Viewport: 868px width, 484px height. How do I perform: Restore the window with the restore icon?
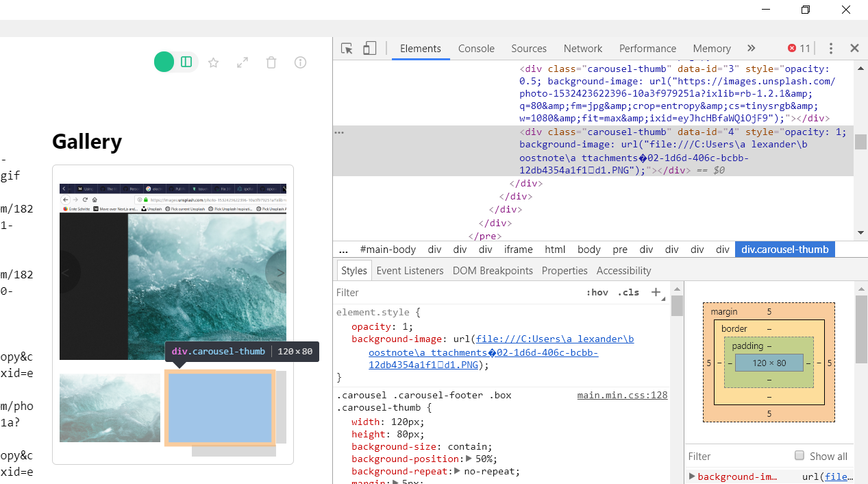pyautogui.click(x=806, y=10)
